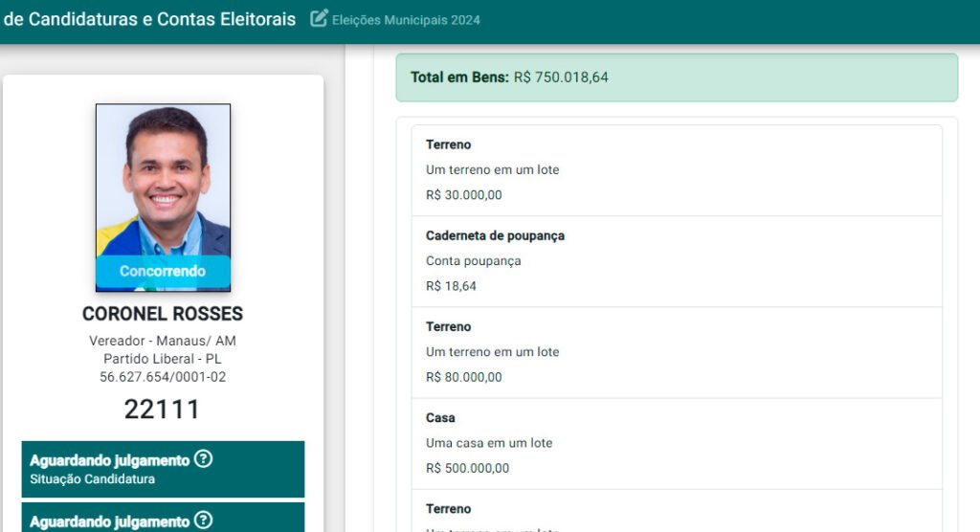This screenshot has width=980, height=532.
Task: Click the candidate number 22111
Action: 163,410
